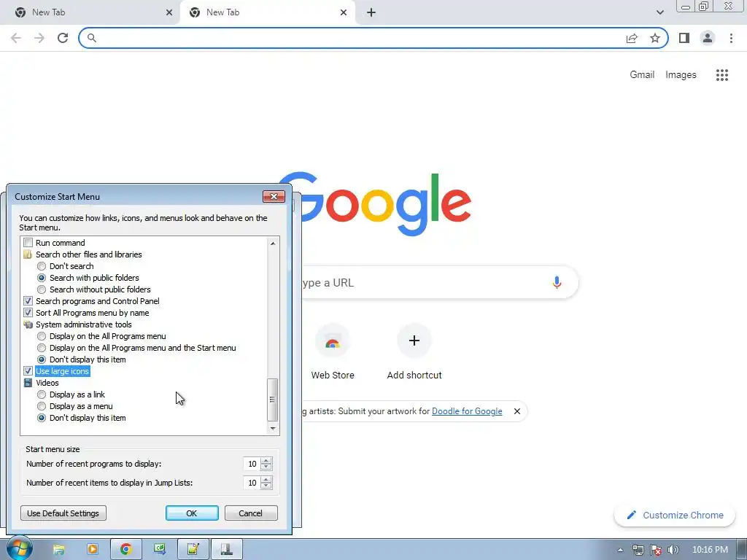Start voice search with the microphone
Viewport: 747px width, 560px height.
point(557,282)
